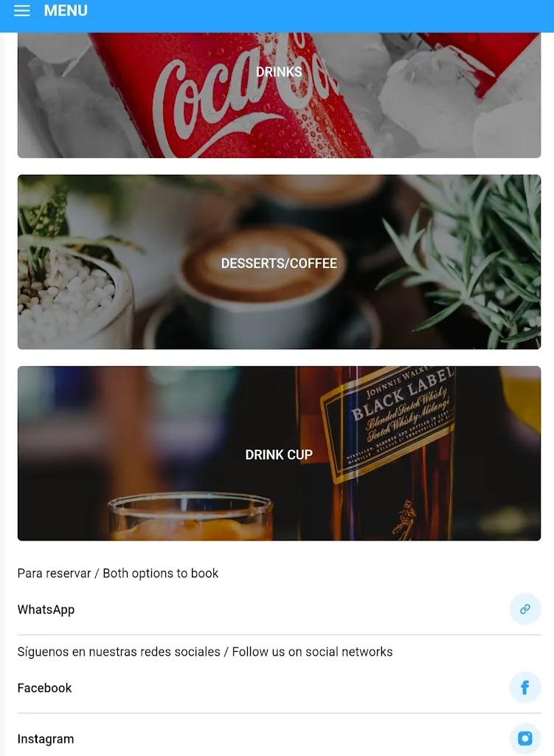
Task: Open the DRINK CUP category card
Action: (279, 453)
